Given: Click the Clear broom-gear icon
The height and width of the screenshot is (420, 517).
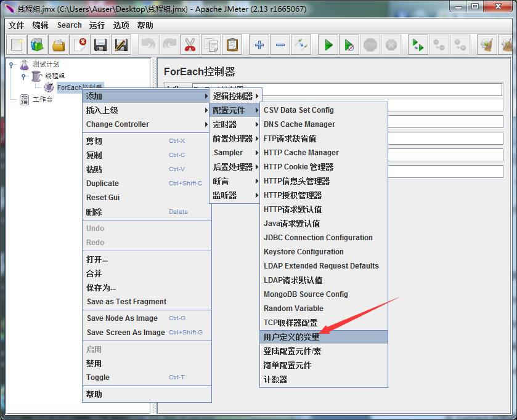Looking at the screenshot, I should point(487,45).
